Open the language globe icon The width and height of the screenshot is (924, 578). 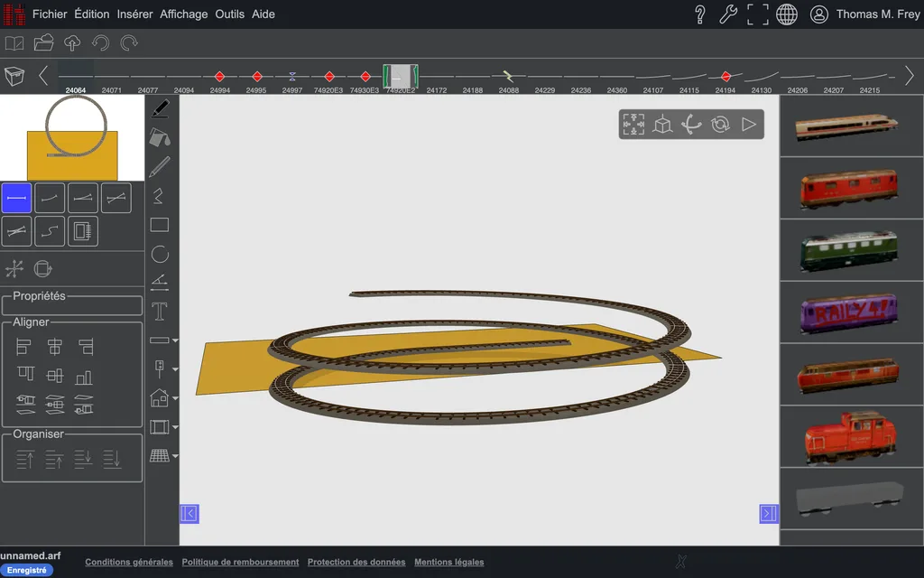click(x=787, y=14)
